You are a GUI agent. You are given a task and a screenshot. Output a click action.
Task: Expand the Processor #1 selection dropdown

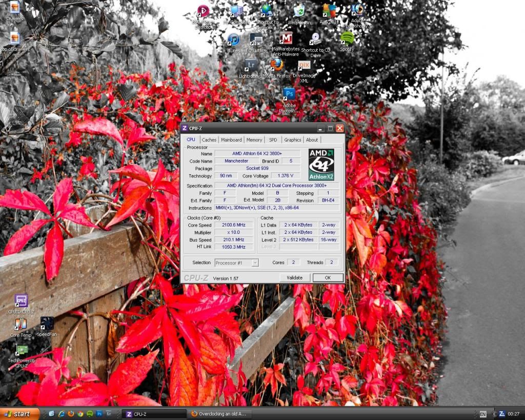[x=255, y=263]
